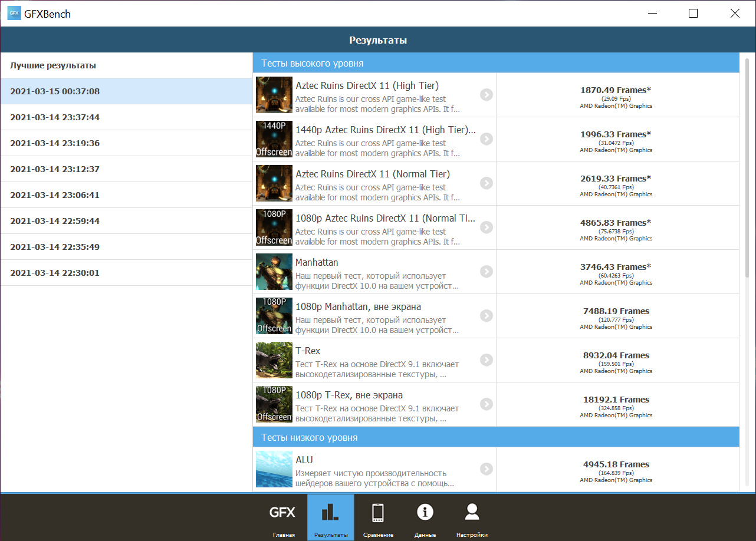Click the T-Rex test thumbnail
This screenshot has height=541, width=756.
pyautogui.click(x=274, y=360)
